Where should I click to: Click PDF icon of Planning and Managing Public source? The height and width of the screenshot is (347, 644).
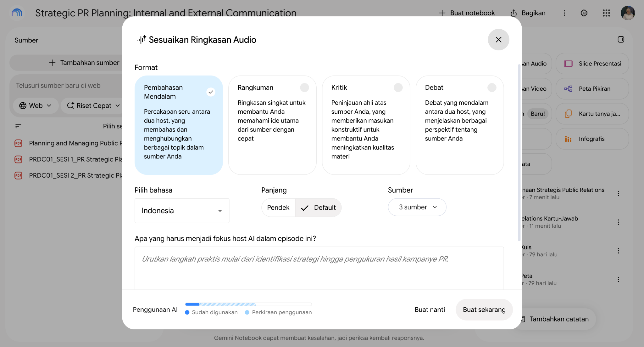(19, 143)
